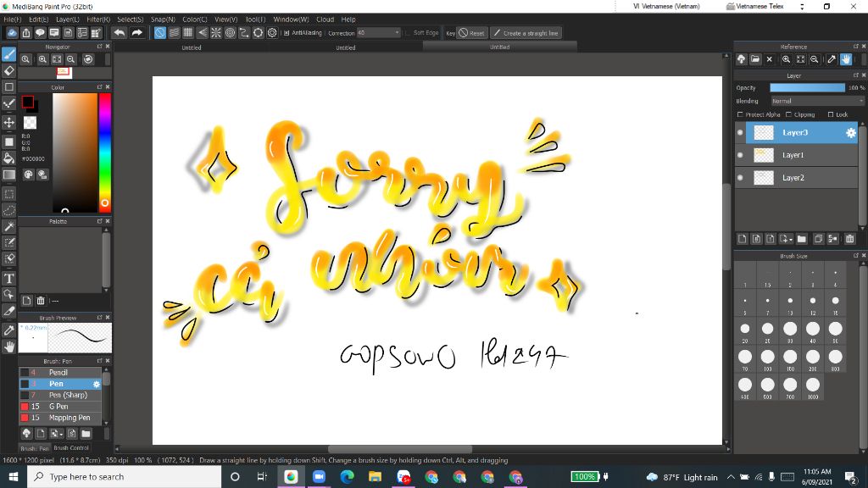Select the Eyedropper tool
This screenshot has width=868, height=488.
(8, 330)
